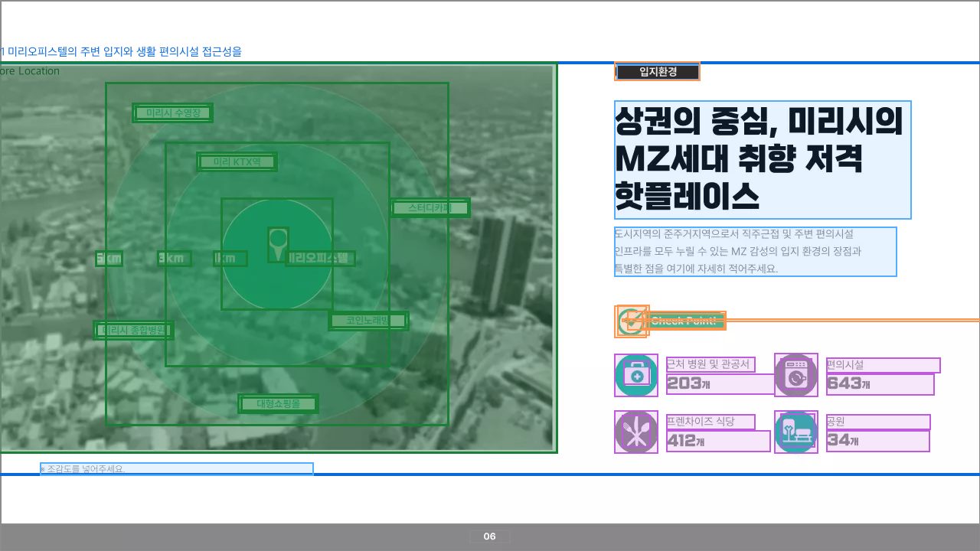Click the 1km radius label

pos(230,259)
